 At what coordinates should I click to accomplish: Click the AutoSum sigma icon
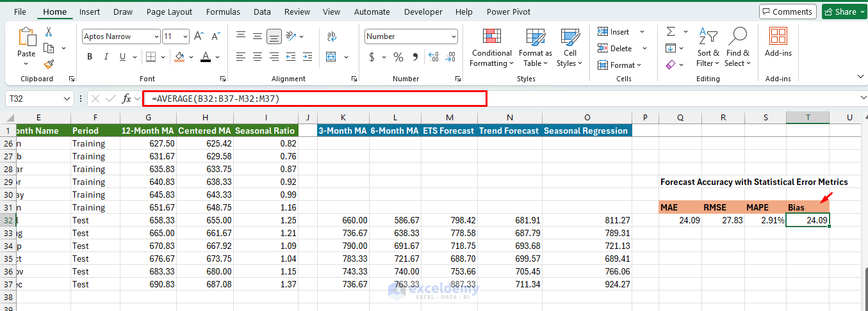671,31
